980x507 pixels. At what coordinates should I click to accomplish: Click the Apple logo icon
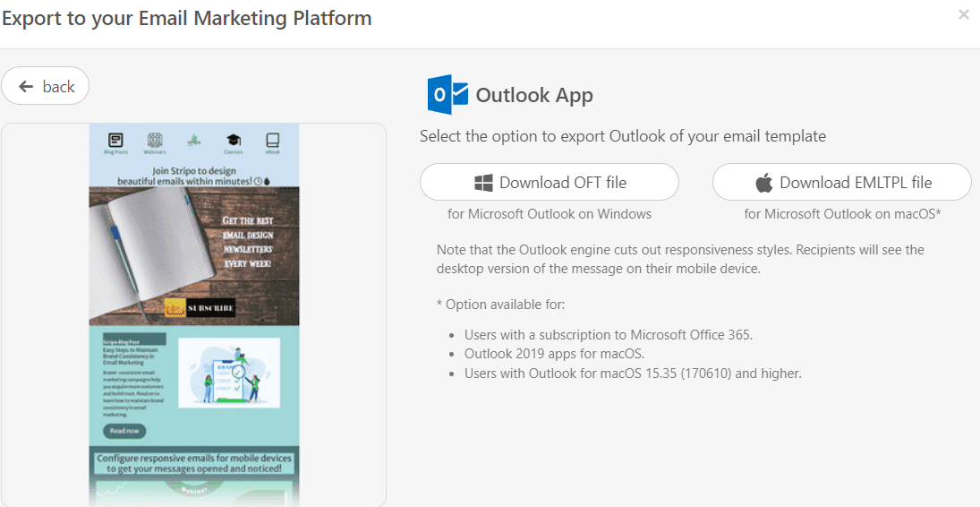763,183
